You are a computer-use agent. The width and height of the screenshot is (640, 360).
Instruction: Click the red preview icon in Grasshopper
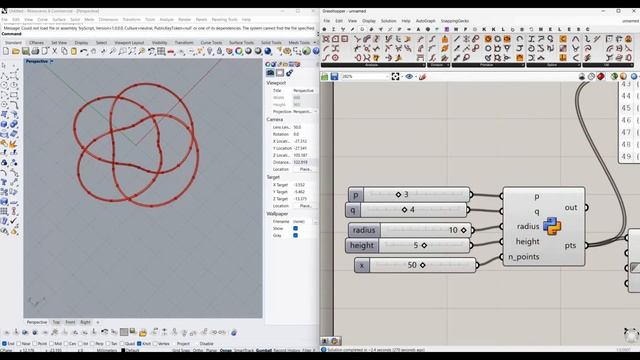601,76
